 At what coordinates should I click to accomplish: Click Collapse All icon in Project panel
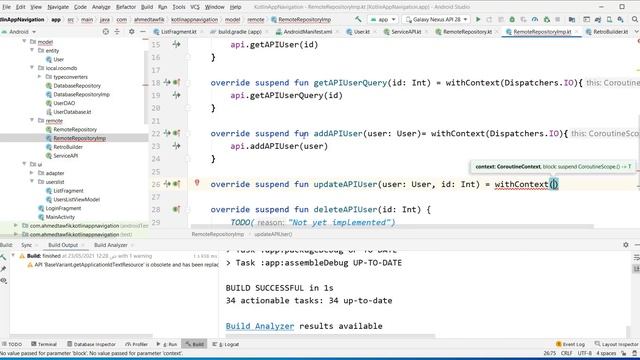coord(117,31)
